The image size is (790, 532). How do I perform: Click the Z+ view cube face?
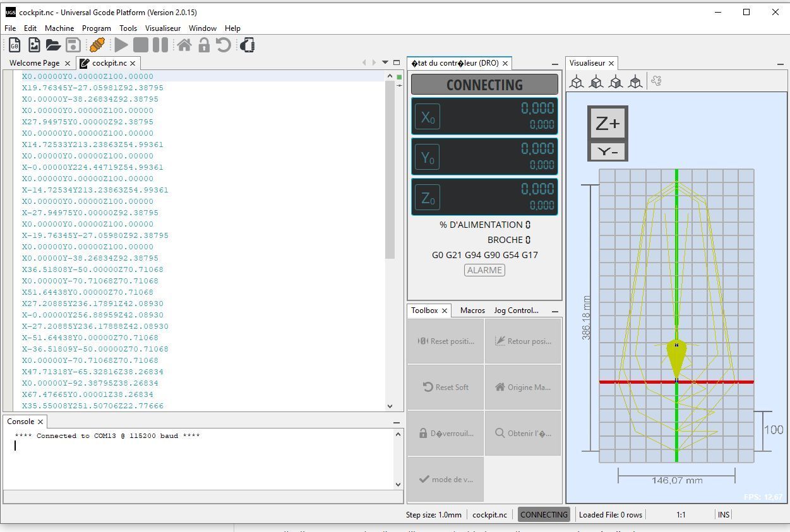[x=607, y=124]
